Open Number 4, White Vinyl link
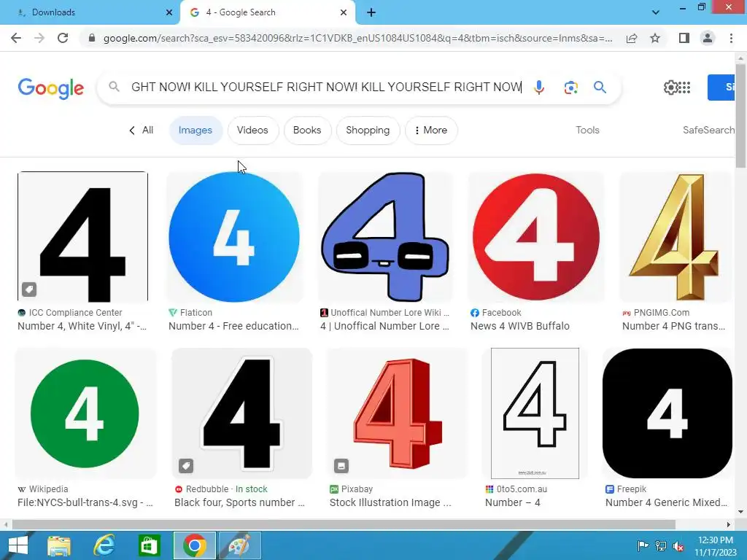 82,326
